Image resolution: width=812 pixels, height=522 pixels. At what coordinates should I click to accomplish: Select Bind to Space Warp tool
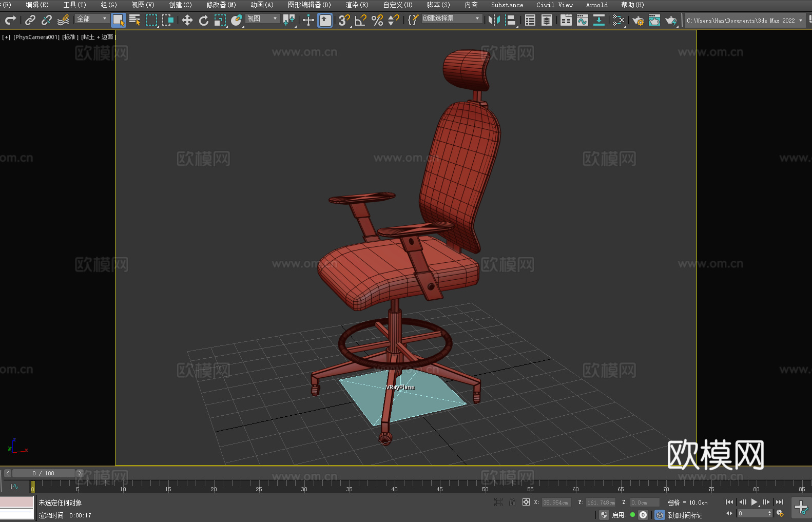[63, 20]
